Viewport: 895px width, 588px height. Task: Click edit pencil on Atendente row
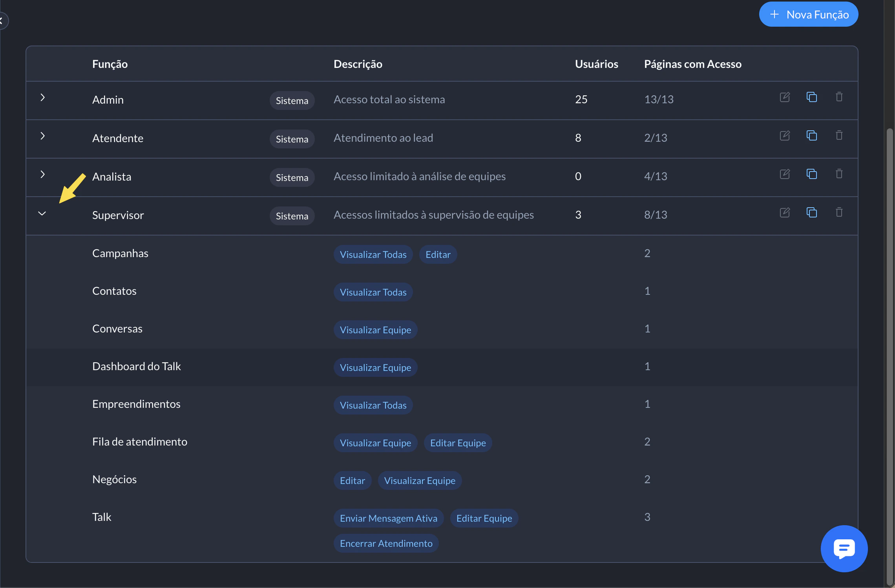[784, 135]
